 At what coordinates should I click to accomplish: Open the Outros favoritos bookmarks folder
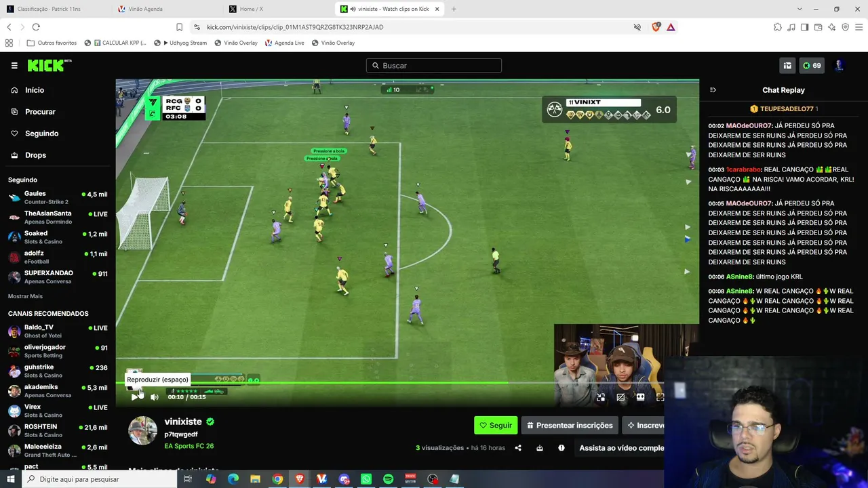point(52,43)
